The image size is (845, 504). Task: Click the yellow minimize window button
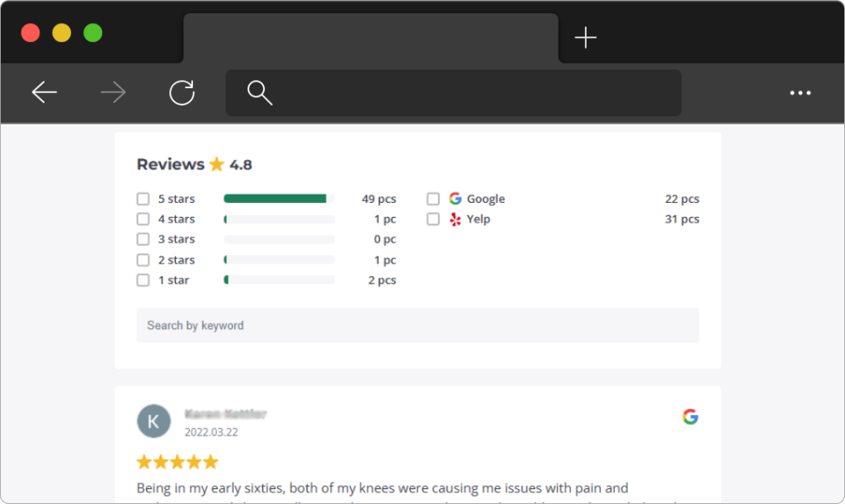61,33
